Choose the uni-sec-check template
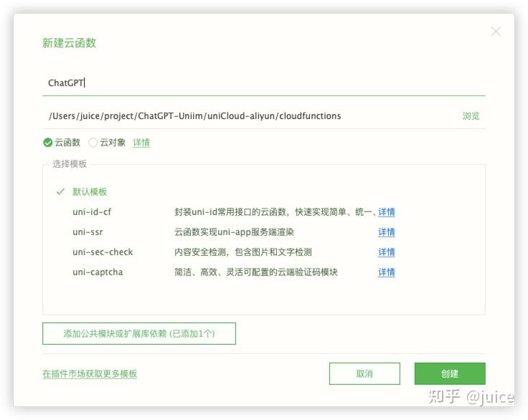 tap(103, 252)
